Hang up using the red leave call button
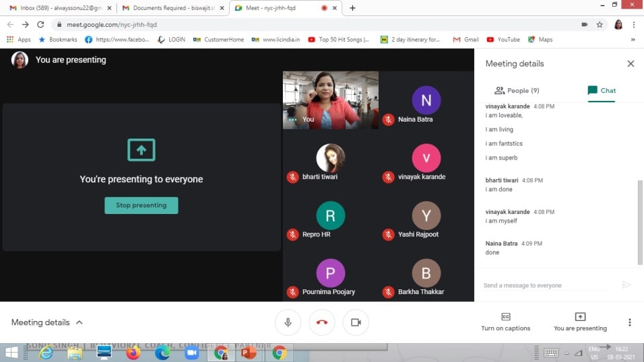Image resolution: width=644 pixels, height=362 pixels. pyautogui.click(x=322, y=322)
